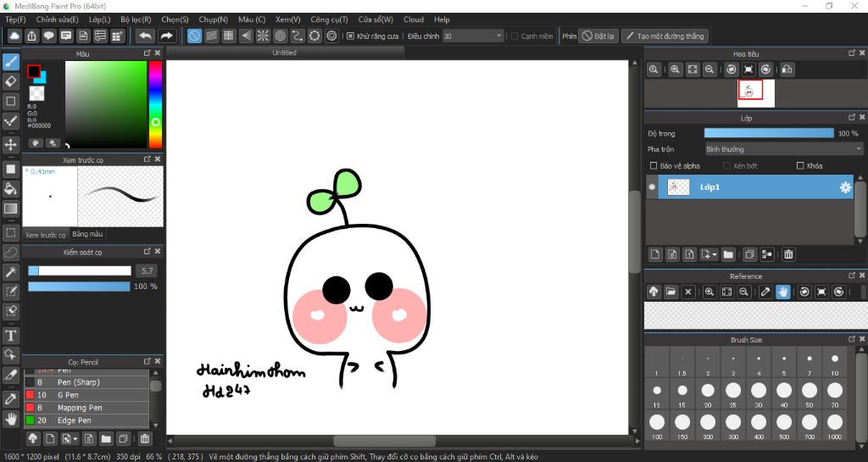
Task: Enable the radial snap icon
Action: [263, 36]
